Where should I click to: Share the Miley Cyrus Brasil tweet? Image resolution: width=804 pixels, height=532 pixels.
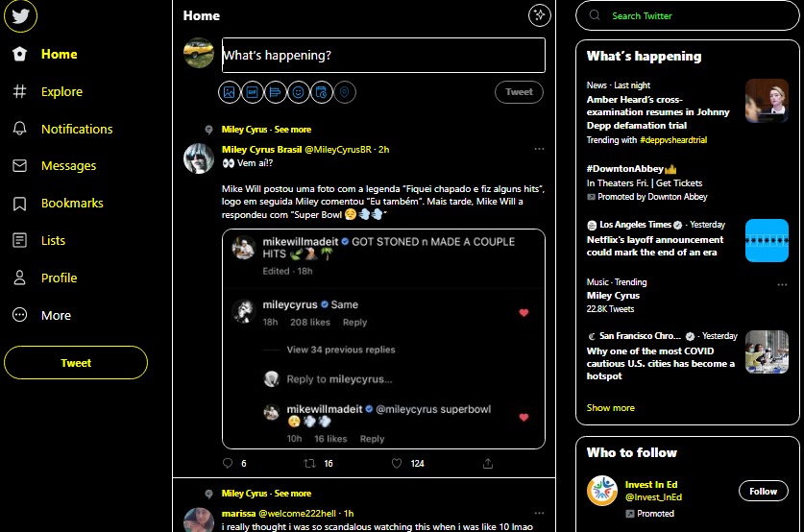(x=488, y=463)
